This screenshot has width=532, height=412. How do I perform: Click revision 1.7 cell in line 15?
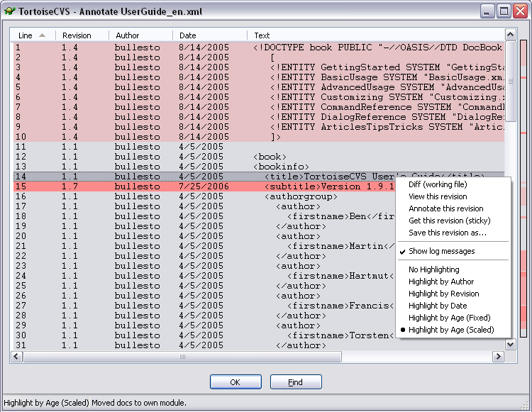(x=70, y=186)
